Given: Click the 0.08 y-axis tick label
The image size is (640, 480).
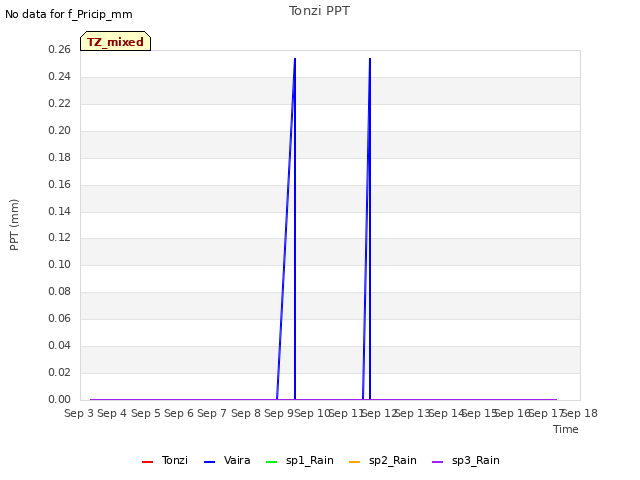Looking at the screenshot, I should [60, 291].
